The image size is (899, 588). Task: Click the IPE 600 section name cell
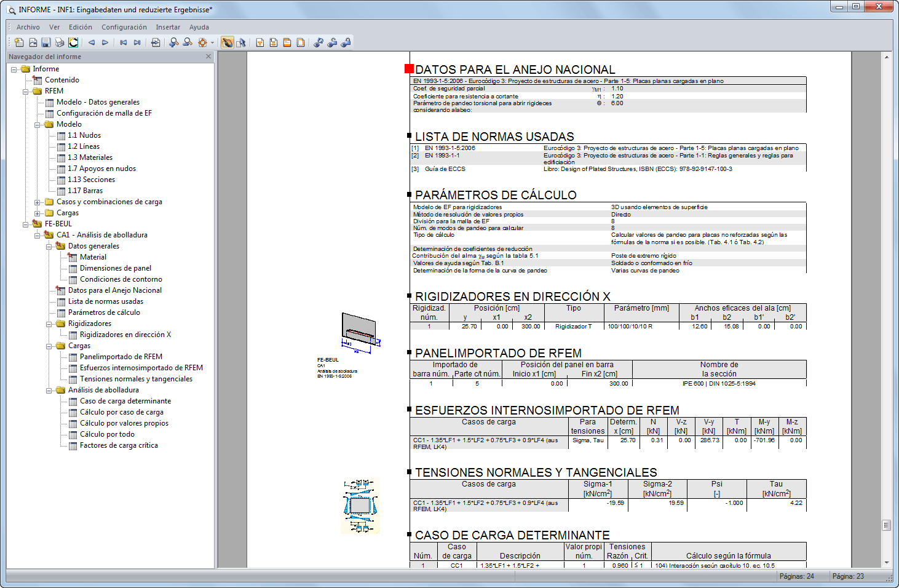[719, 383]
